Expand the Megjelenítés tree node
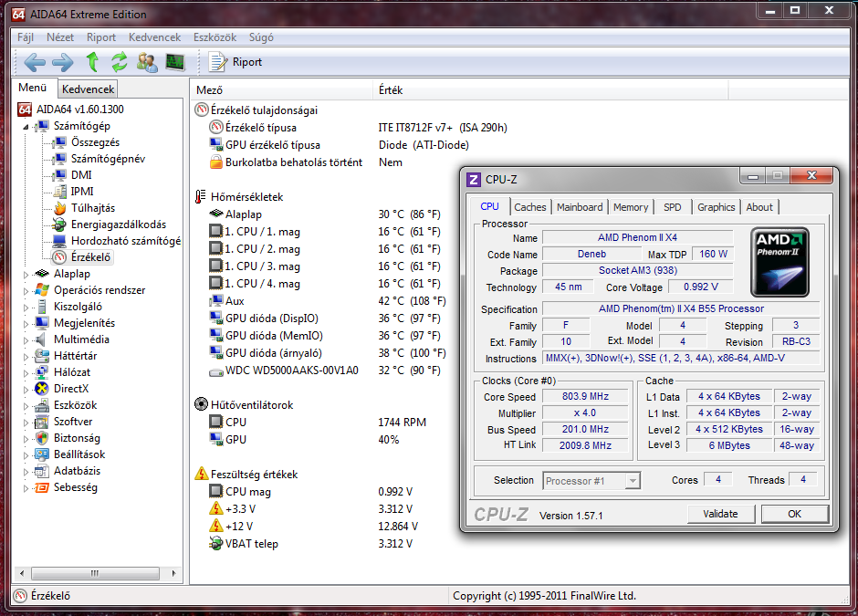 click(x=26, y=323)
